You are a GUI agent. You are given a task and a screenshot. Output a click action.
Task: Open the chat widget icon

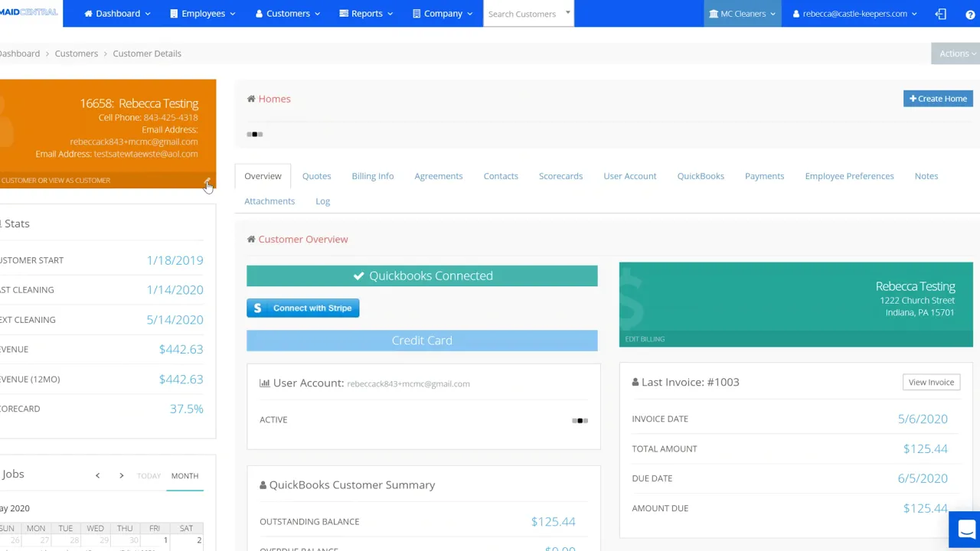point(966,529)
